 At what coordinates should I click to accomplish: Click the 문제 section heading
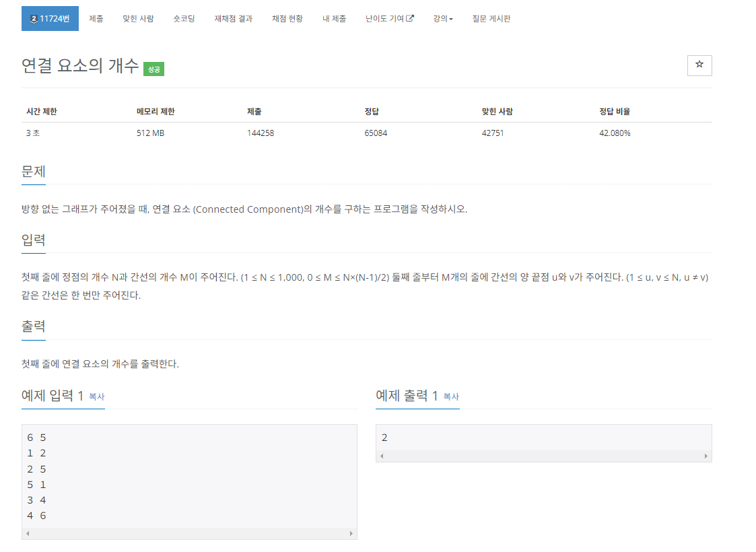33,171
